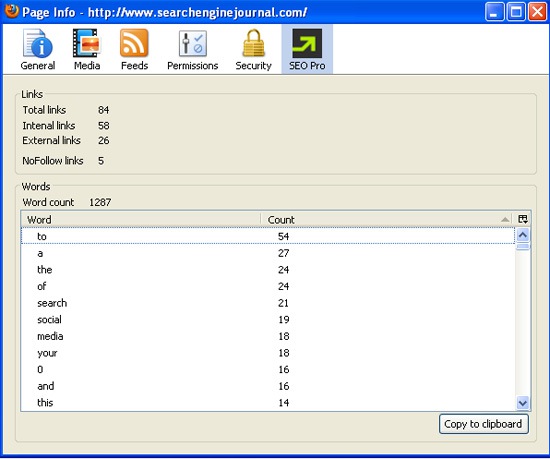Image resolution: width=550 pixels, height=459 pixels.
Task: Select the row for word "0"
Action: click(x=268, y=370)
